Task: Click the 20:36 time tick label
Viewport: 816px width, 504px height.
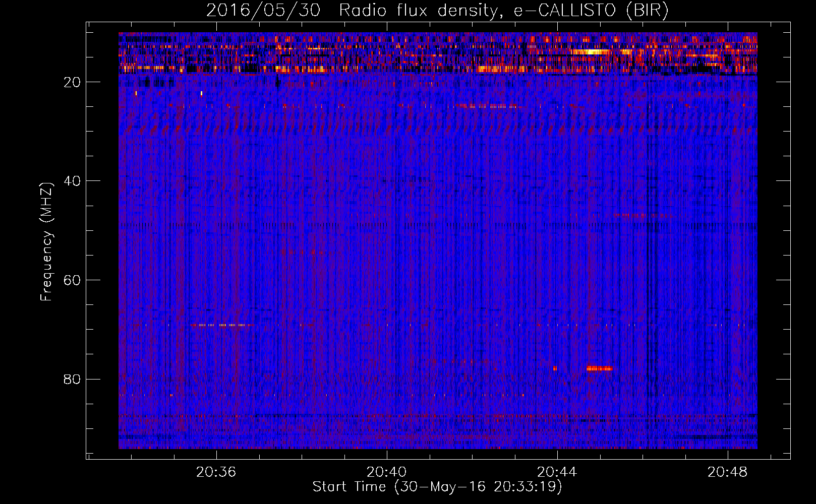Action: coord(216,472)
